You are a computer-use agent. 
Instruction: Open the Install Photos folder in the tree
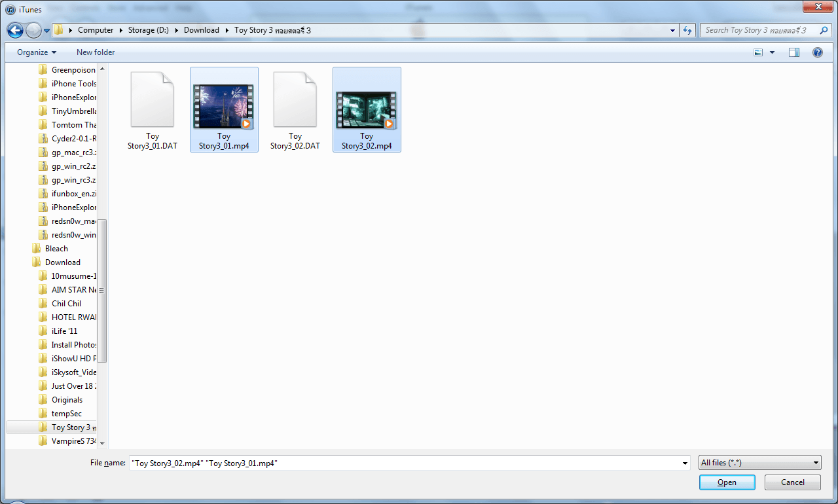click(67, 345)
